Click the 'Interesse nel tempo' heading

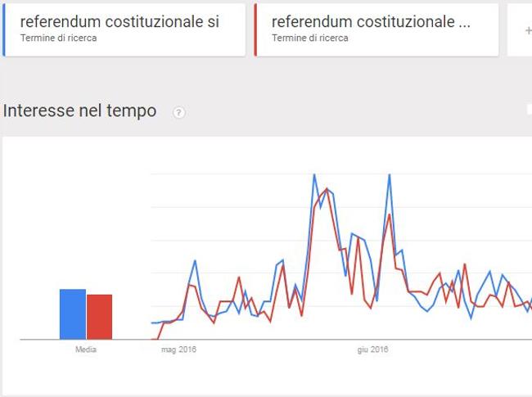pyautogui.click(x=79, y=111)
